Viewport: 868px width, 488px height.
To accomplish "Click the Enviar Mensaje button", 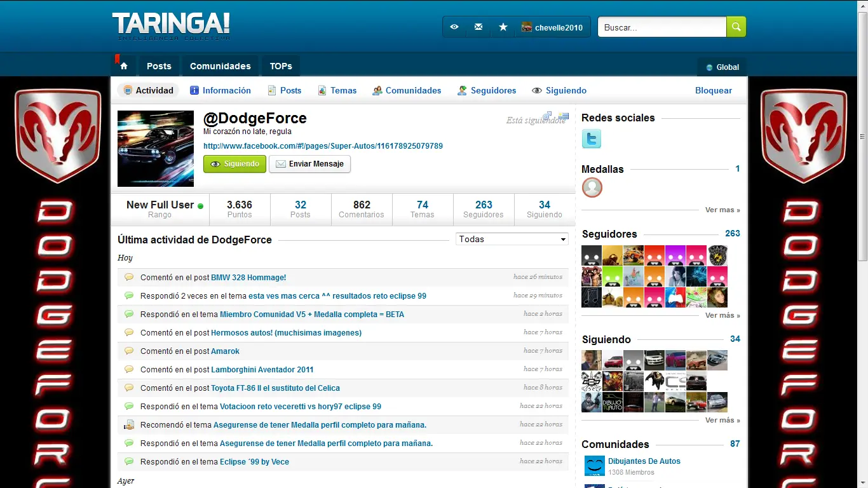I will point(309,164).
